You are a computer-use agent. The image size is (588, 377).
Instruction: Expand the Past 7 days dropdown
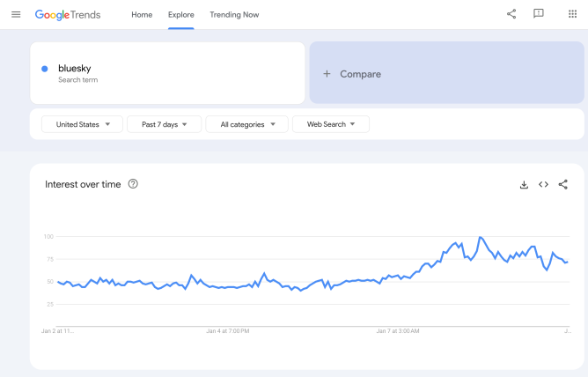point(165,124)
